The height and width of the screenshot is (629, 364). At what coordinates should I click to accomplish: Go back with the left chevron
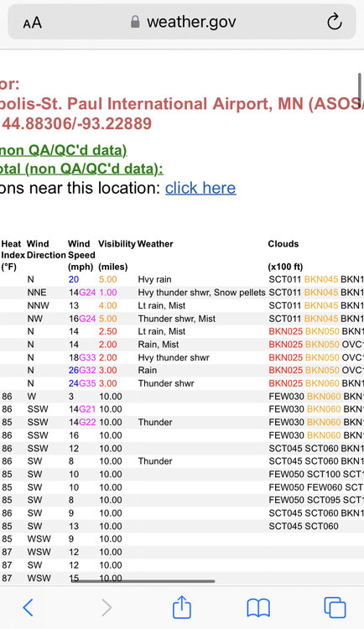coord(28,608)
